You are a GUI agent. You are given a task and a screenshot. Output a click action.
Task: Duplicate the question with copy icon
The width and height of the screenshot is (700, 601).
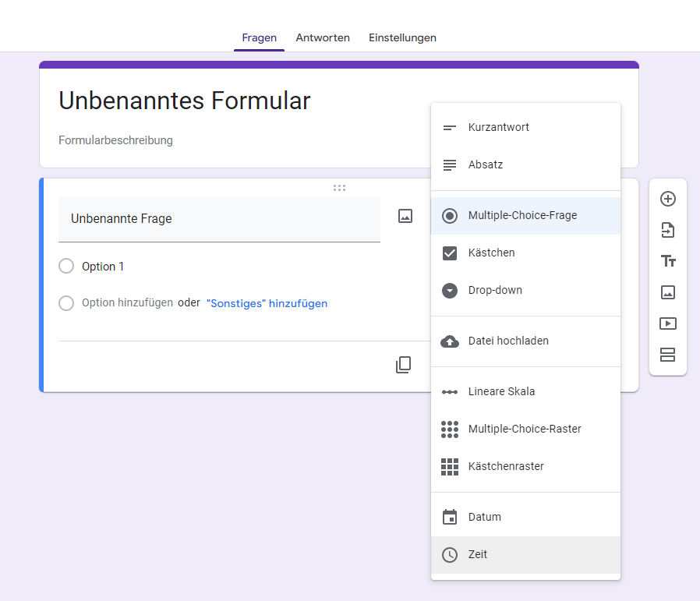point(403,365)
